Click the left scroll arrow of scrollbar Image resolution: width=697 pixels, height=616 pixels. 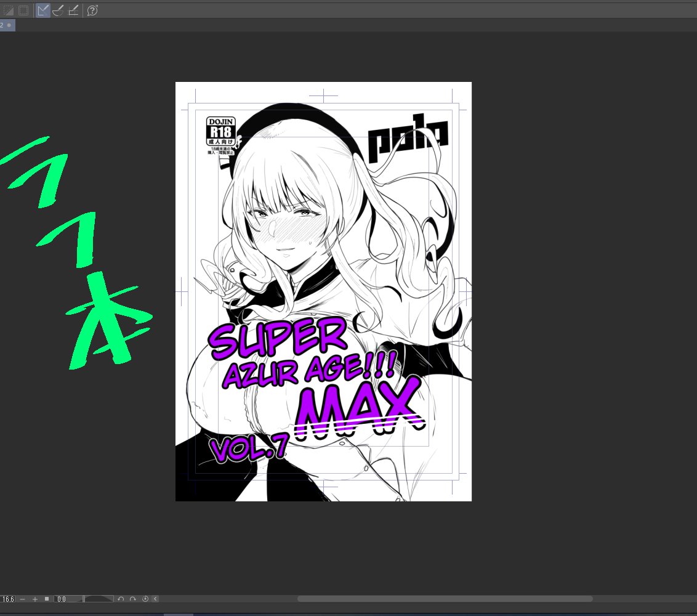(155, 599)
